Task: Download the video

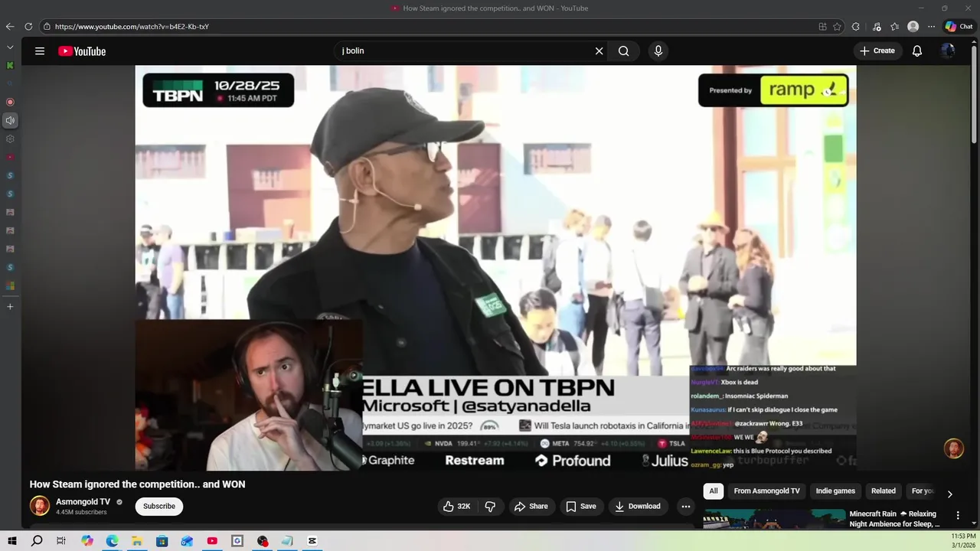Action: coord(638,506)
